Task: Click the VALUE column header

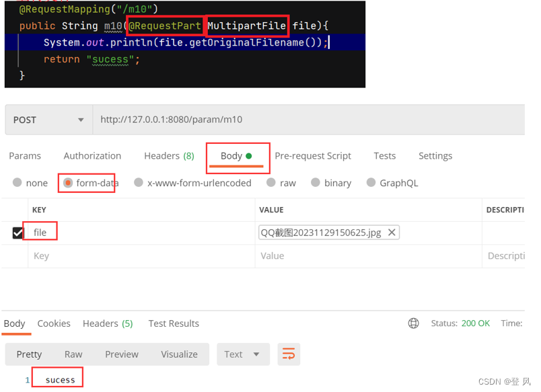Action: [x=271, y=210]
